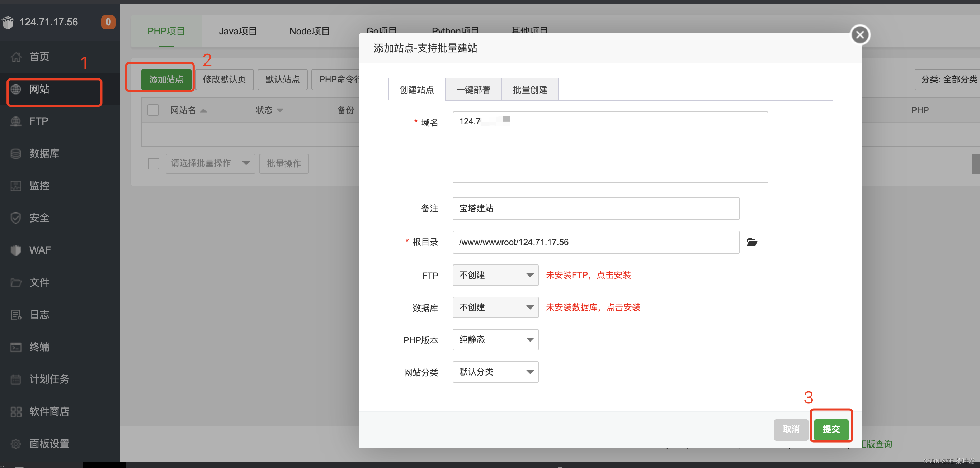Click the home icon beside 首页
980x468 pixels.
pos(16,57)
